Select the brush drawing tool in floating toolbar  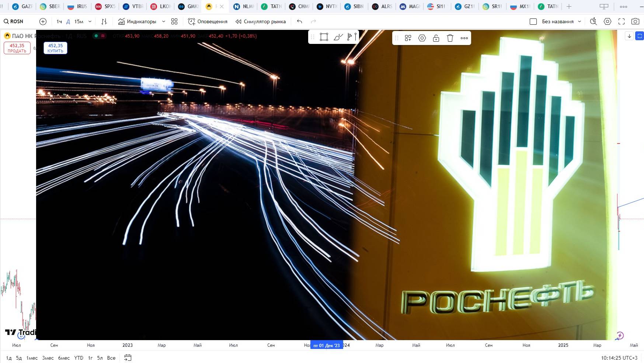tap(338, 37)
